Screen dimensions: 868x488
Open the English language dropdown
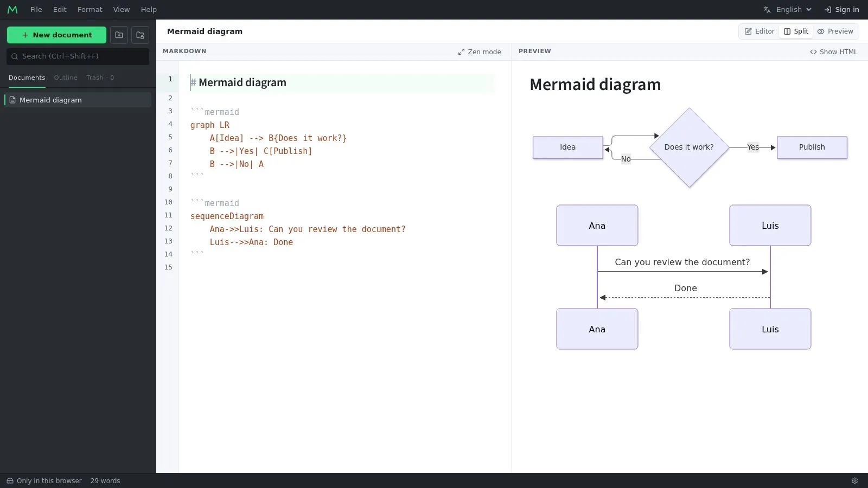coord(788,10)
